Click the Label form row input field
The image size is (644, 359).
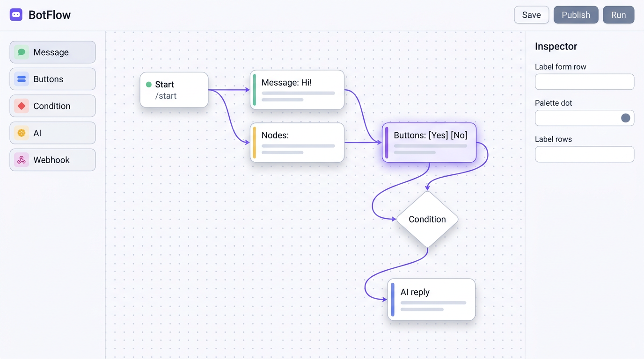pyautogui.click(x=585, y=82)
